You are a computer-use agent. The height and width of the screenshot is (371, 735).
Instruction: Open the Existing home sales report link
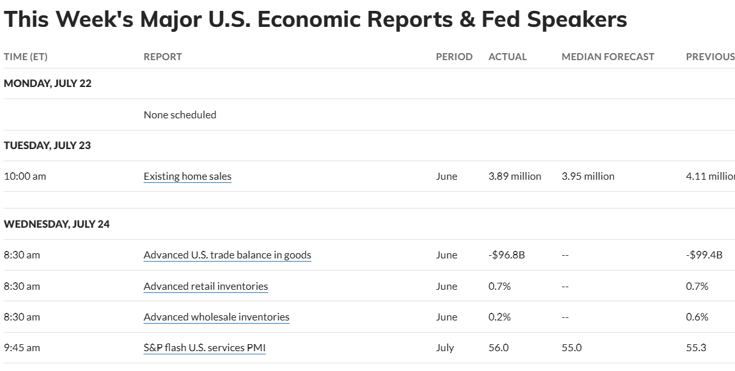click(188, 176)
